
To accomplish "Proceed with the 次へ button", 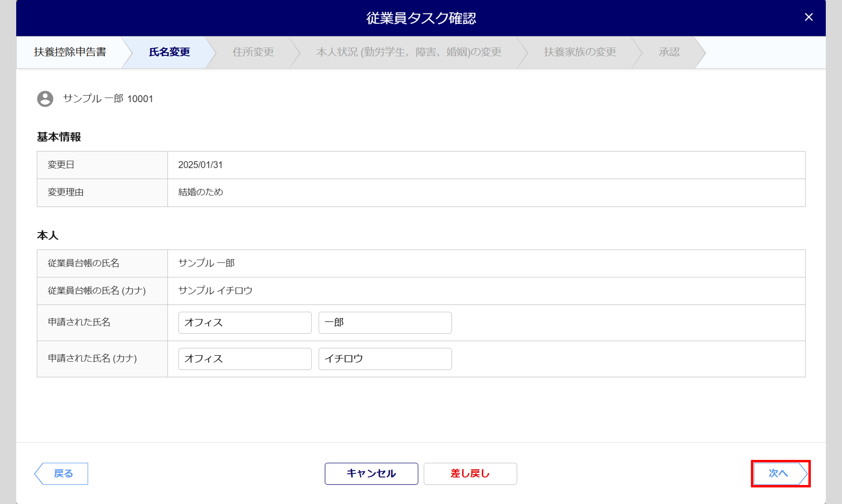I will point(780,474).
